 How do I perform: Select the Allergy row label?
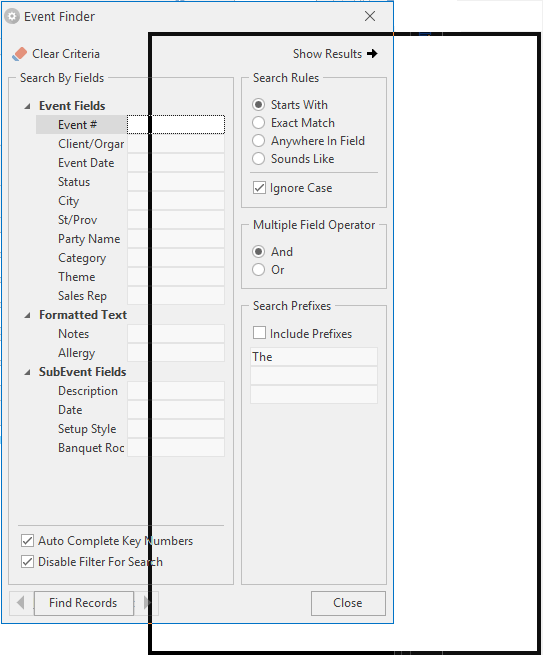coord(76,353)
